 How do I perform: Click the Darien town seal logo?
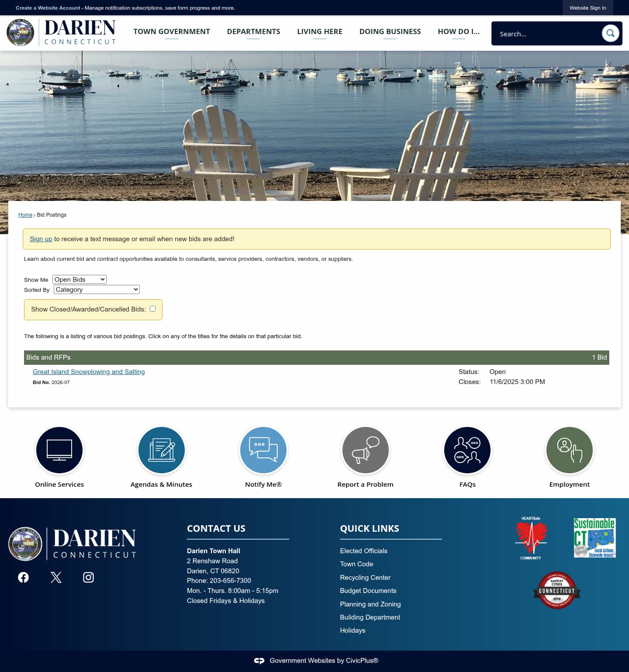[x=20, y=32]
